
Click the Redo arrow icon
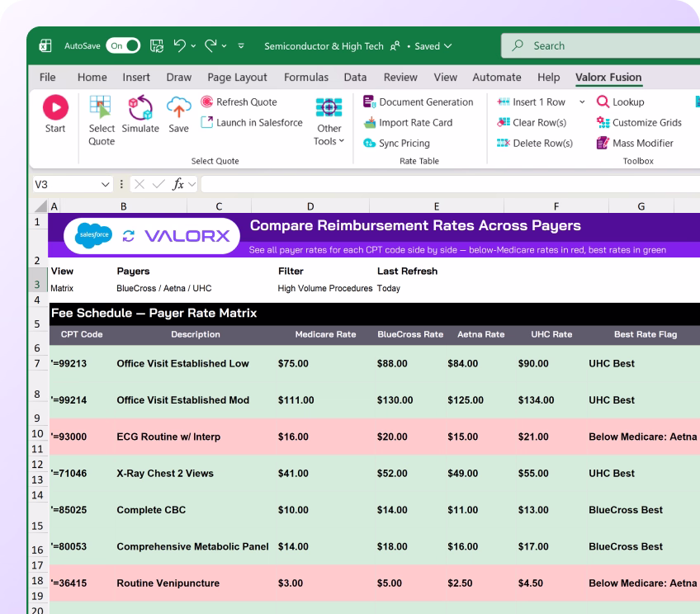click(x=210, y=45)
